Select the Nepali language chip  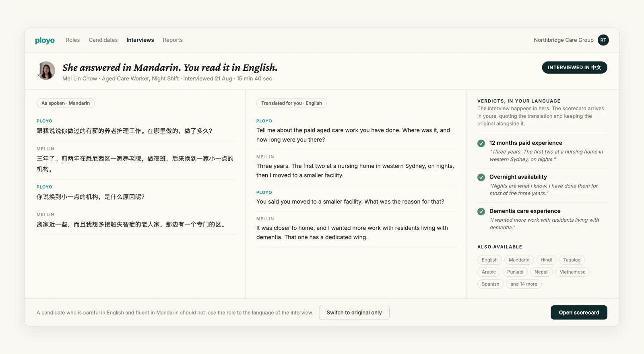(541, 272)
